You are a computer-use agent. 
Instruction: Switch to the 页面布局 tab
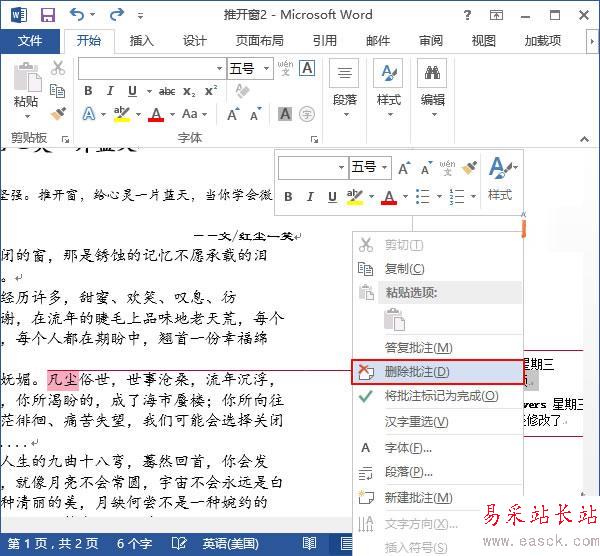pyautogui.click(x=259, y=41)
